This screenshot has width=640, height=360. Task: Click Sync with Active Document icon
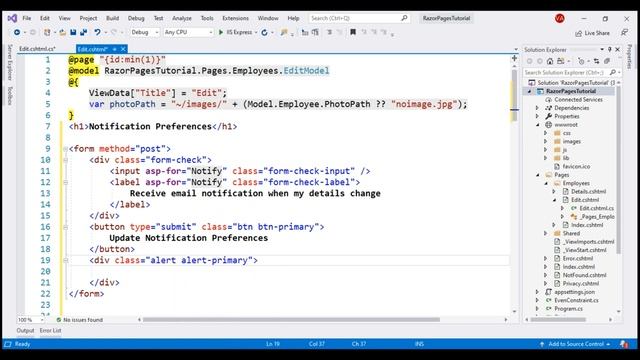click(596, 61)
